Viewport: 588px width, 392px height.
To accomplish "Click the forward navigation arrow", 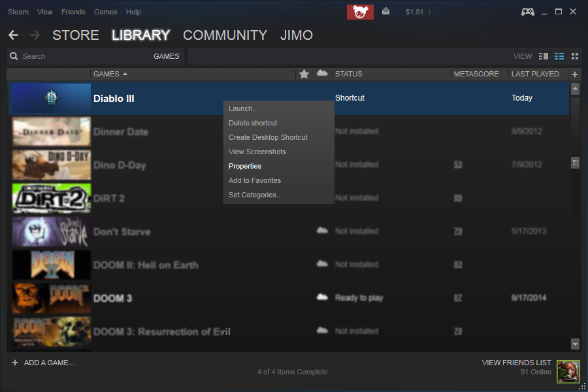I will 35,35.
